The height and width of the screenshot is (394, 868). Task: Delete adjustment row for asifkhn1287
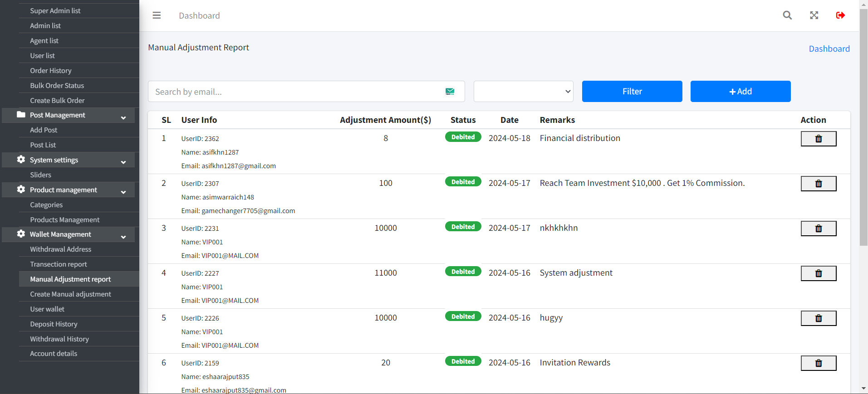pos(818,139)
